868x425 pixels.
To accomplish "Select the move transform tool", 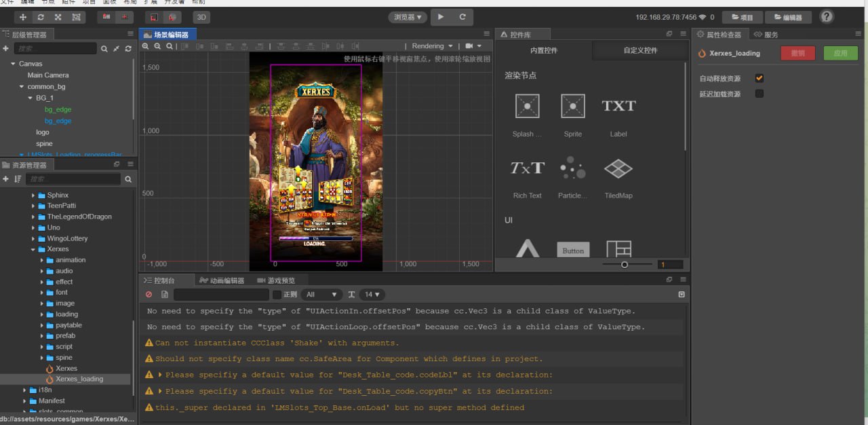I will [x=24, y=17].
